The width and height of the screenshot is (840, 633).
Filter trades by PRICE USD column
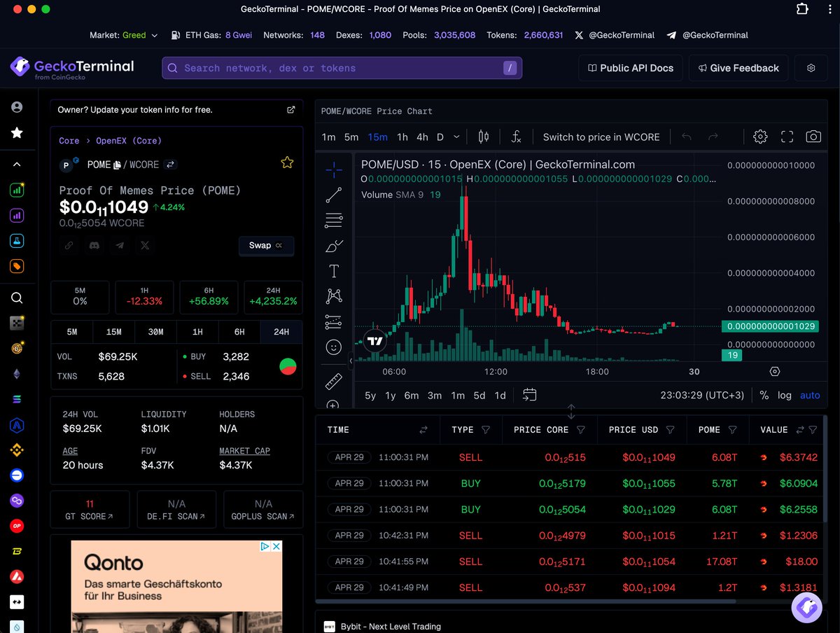click(x=670, y=430)
